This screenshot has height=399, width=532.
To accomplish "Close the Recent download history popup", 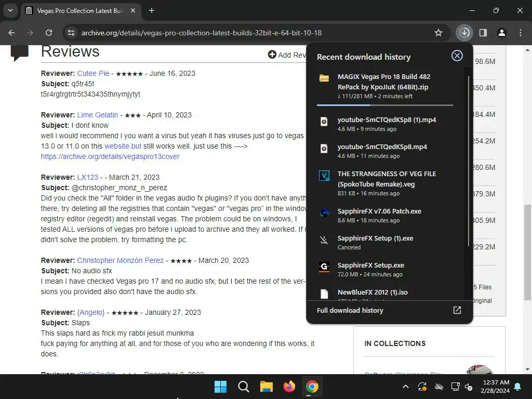I will pos(457,56).
